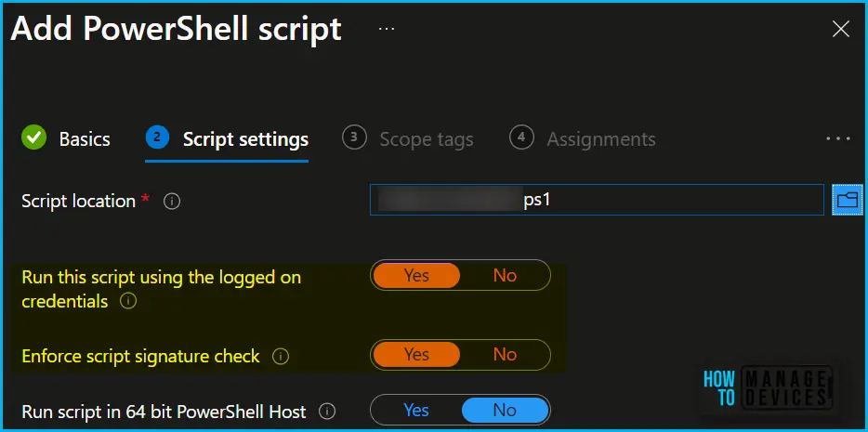
Task: Click the step 4 circle icon
Action: 521,137
